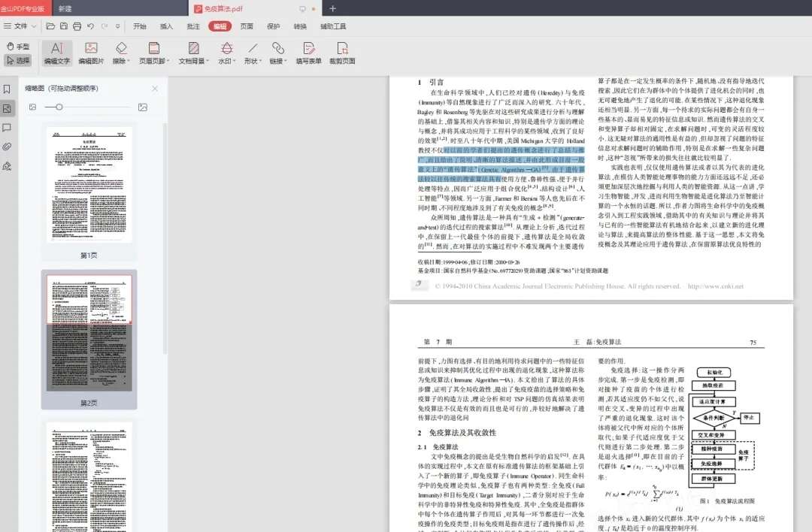Viewport: 812px width, 532px height.
Task: Click the 第1页 thumbnail label
Action: coord(89,255)
